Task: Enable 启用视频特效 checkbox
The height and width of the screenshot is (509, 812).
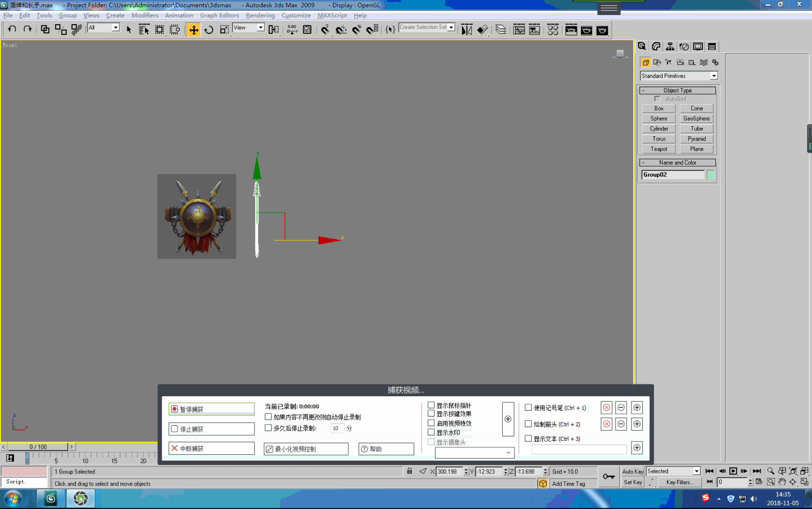Action: (431, 423)
